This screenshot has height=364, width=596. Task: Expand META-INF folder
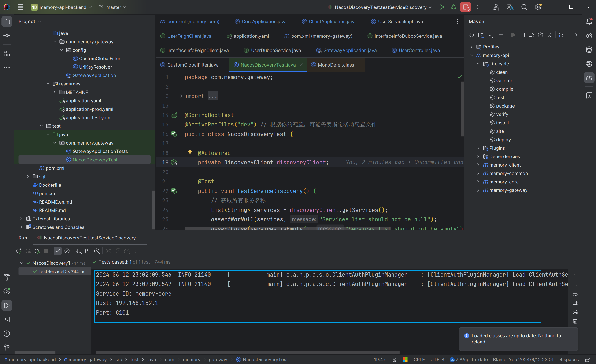[54, 92]
